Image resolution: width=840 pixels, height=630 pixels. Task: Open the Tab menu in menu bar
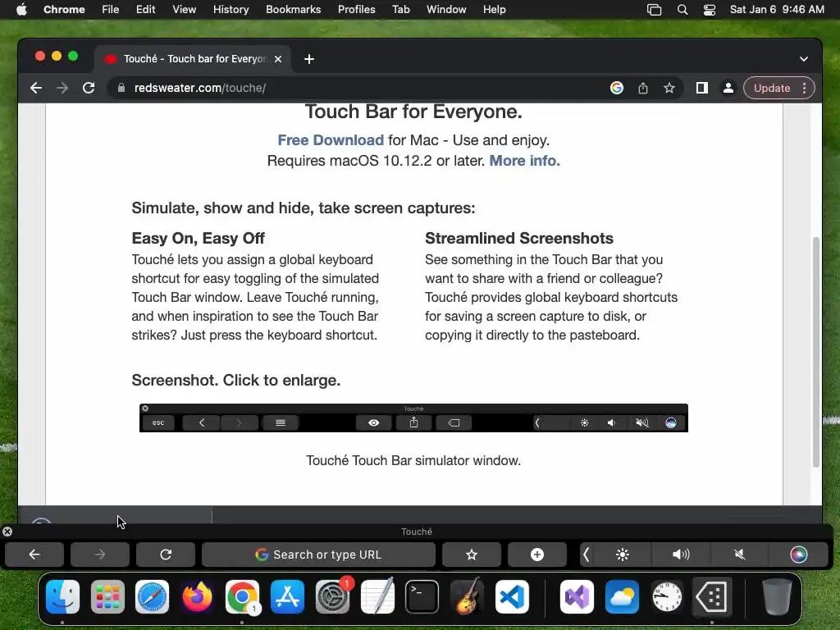click(400, 10)
